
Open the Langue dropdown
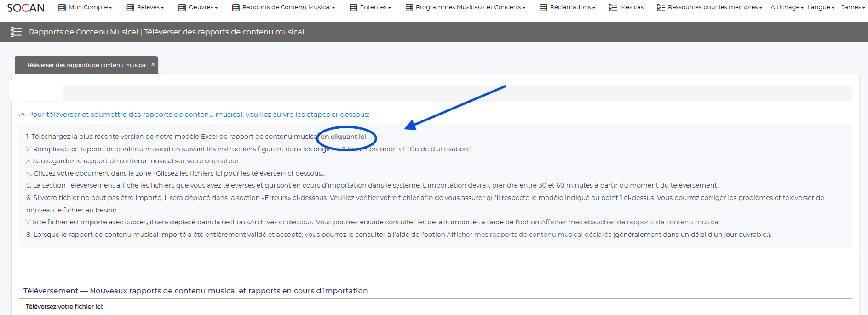[821, 7]
